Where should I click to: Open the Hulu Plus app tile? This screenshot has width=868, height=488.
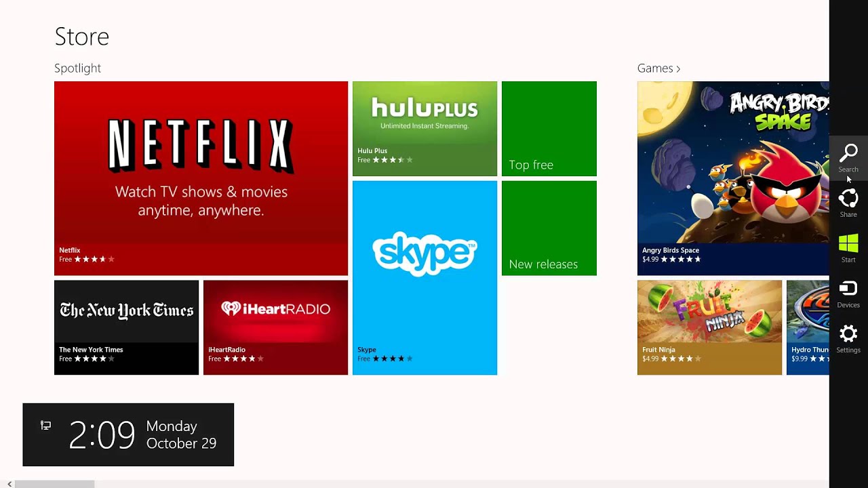(x=425, y=129)
